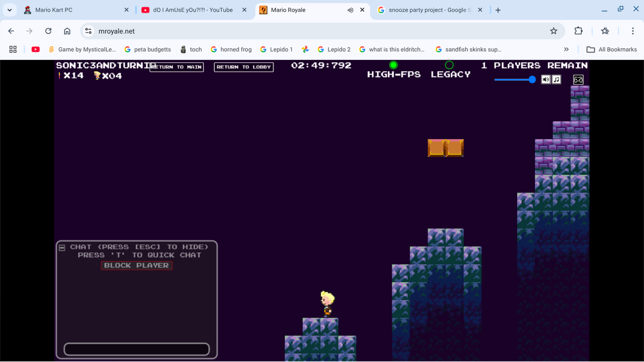Open the YouTube bookmark icon

pos(36,49)
